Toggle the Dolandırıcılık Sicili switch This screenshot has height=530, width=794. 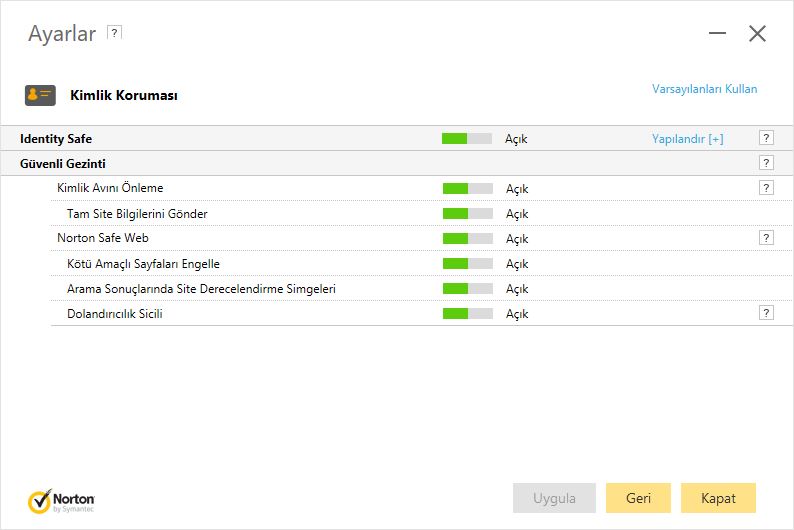point(467,314)
